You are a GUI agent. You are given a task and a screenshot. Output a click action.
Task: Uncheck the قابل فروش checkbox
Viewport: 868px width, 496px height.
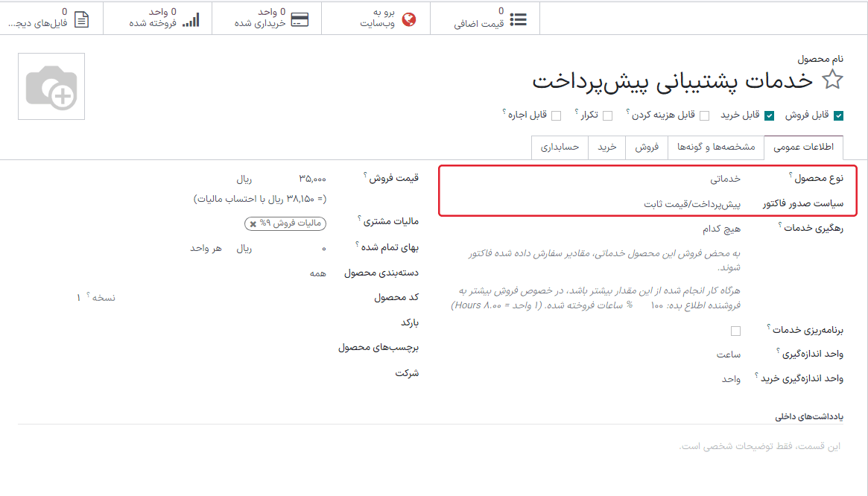point(840,115)
